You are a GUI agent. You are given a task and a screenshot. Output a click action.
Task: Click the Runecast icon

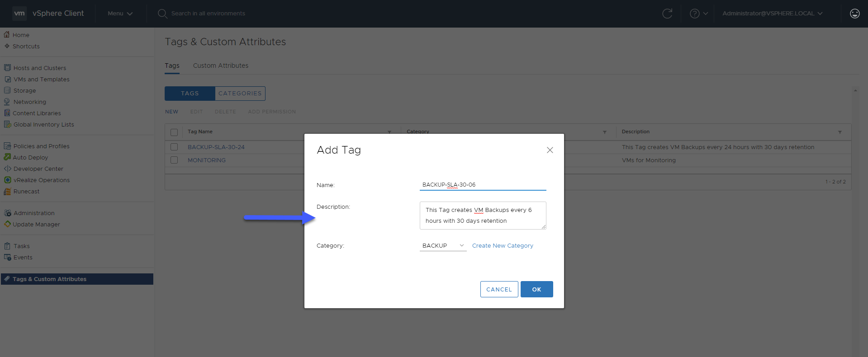pyautogui.click(x=7, y=191)
